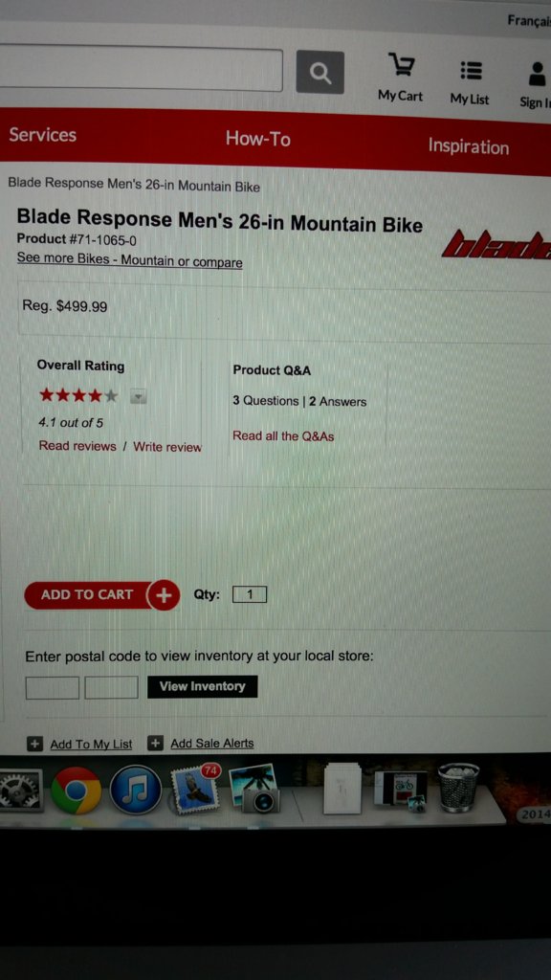Open the Read reviews link

point(77,446)
